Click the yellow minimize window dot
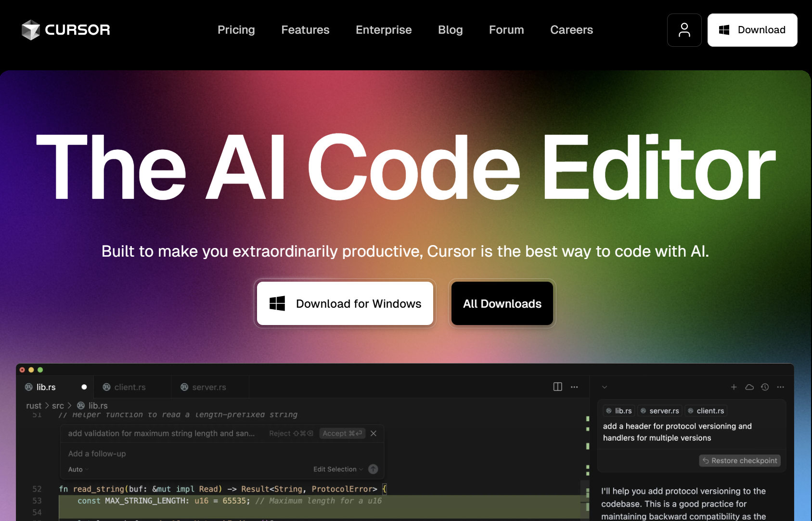The height and width of the screenshot is (521, 812). click(x=31, y=370)
